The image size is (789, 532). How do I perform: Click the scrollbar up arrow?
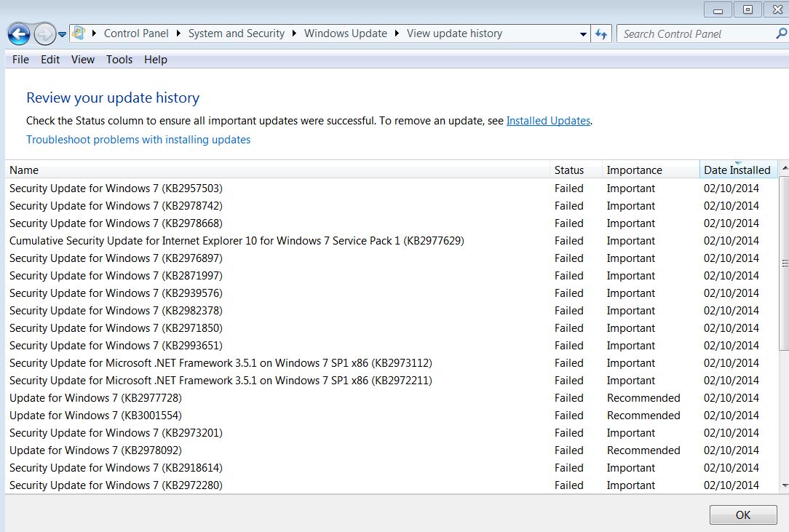(x=784, y=167)
